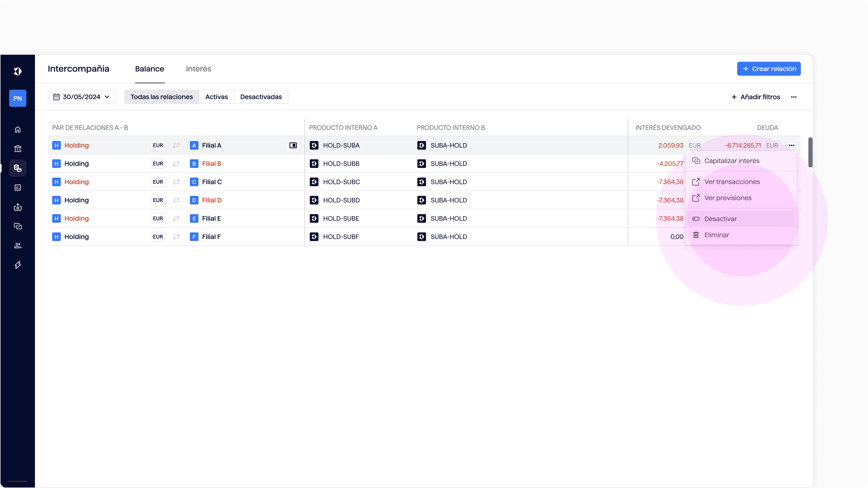Choose Desactivar from menu

pos(741,219)
